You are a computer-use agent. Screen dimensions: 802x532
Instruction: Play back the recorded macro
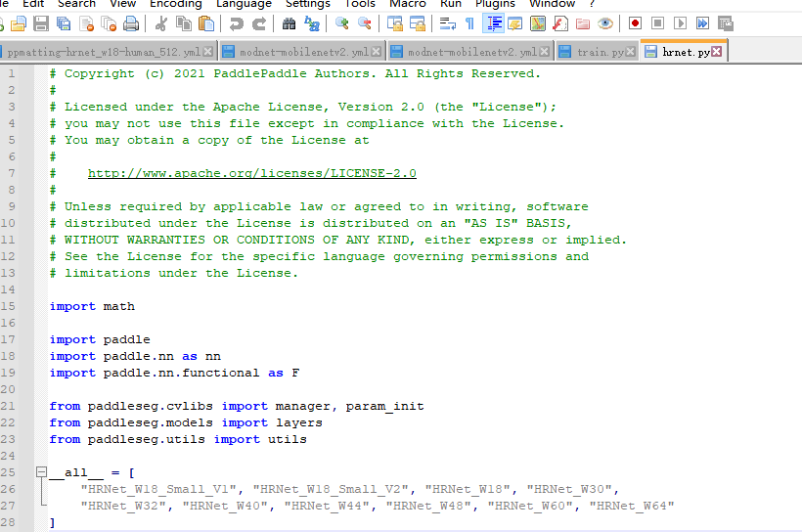tap(681, 23)
